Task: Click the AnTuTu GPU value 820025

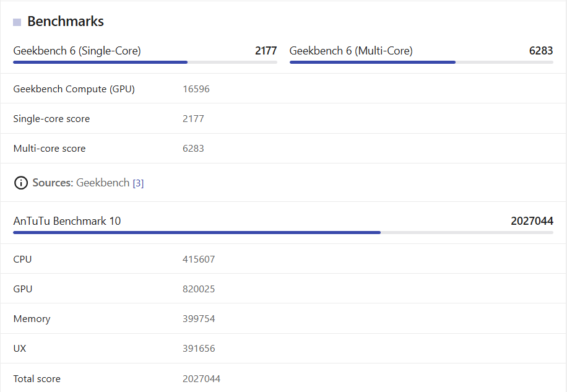Action: pos(199,289)
